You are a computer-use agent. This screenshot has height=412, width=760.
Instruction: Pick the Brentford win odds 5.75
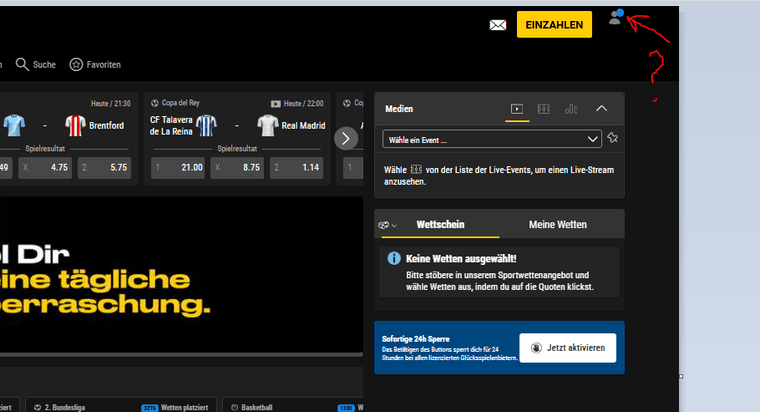[x=105, y=167]
